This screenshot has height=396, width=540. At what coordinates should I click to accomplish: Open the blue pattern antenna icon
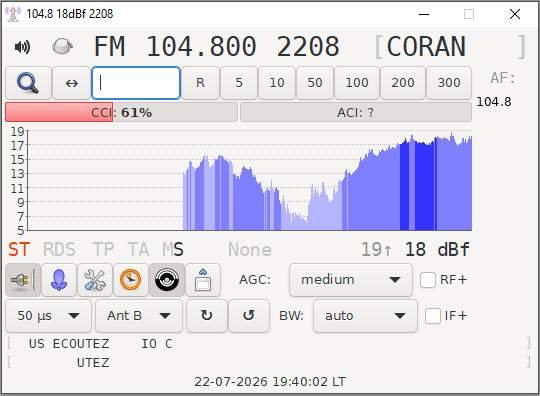[x=59, y=280]
